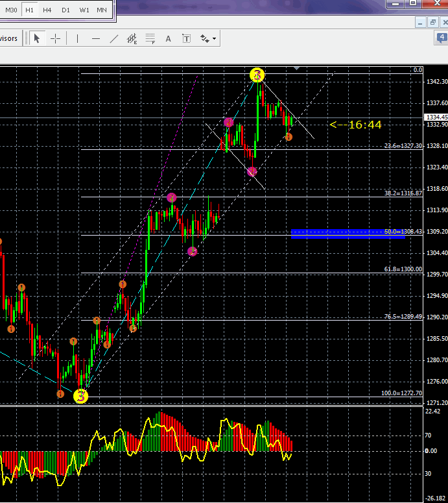This screenshot has height=503, width=448.
Task: Select yellow wave 3 marker at chart bottom
Action: pos(81,396)
